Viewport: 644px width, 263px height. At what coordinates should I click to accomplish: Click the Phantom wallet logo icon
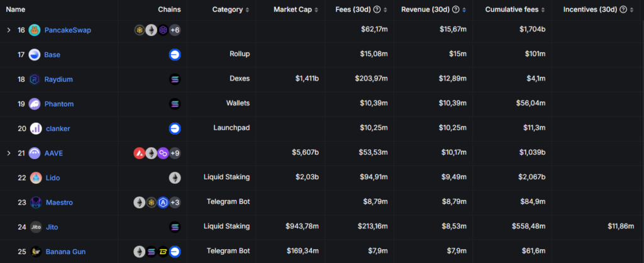(x=35, y=104)
